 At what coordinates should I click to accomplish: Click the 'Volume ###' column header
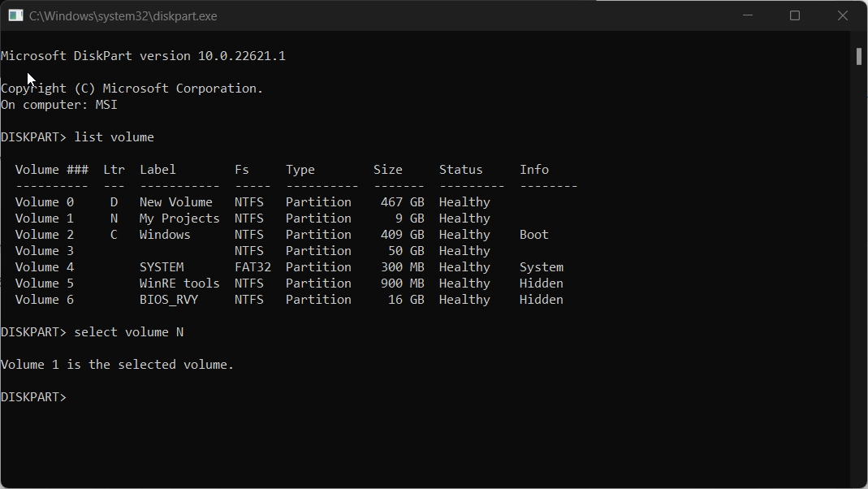[x=51, y=170]
